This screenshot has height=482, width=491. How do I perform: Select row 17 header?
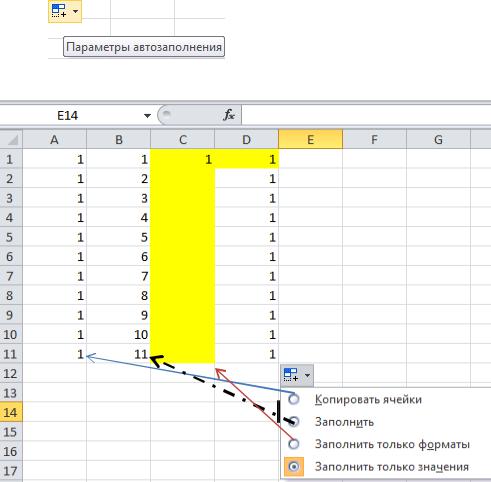click(10, 471)
